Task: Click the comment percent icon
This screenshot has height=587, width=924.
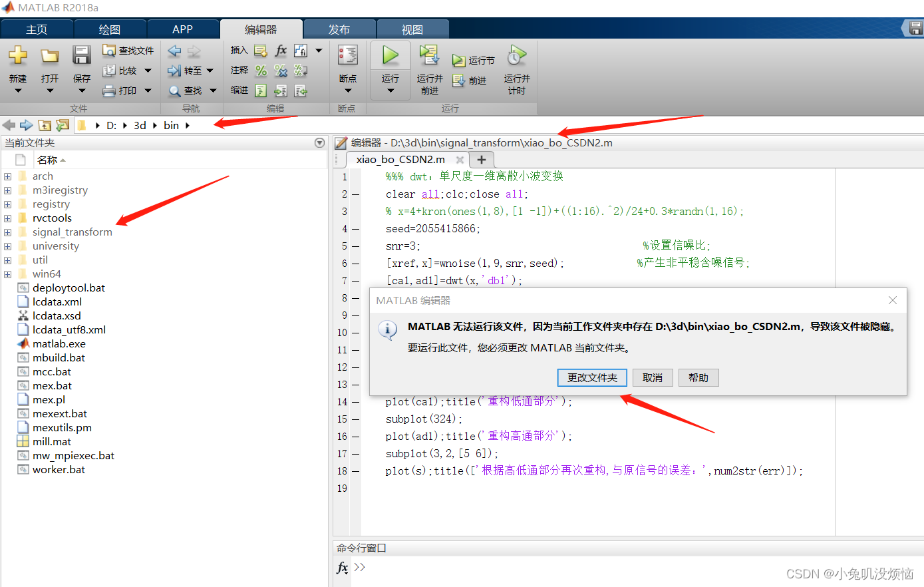Action: [261, 71]
